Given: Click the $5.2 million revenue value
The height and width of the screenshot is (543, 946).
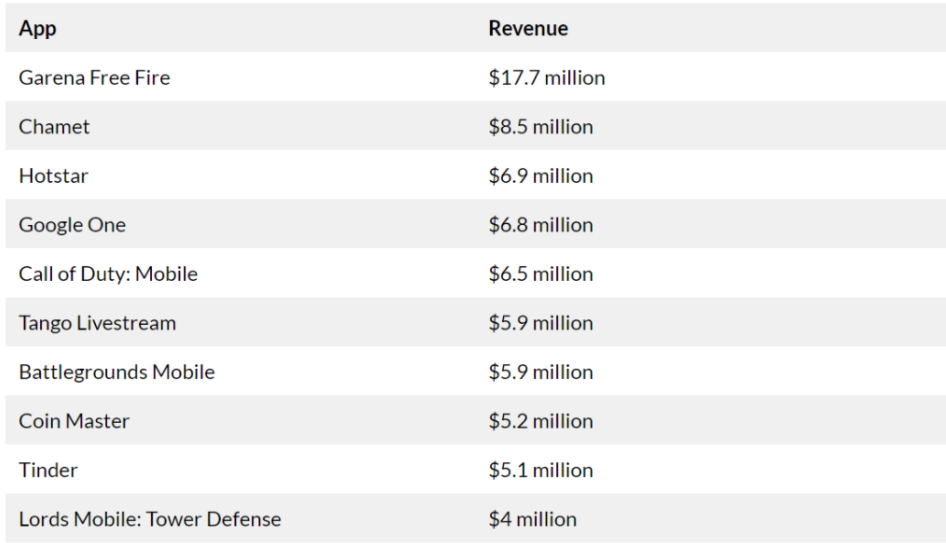Looking at the screenshot, I should point(540,420).
